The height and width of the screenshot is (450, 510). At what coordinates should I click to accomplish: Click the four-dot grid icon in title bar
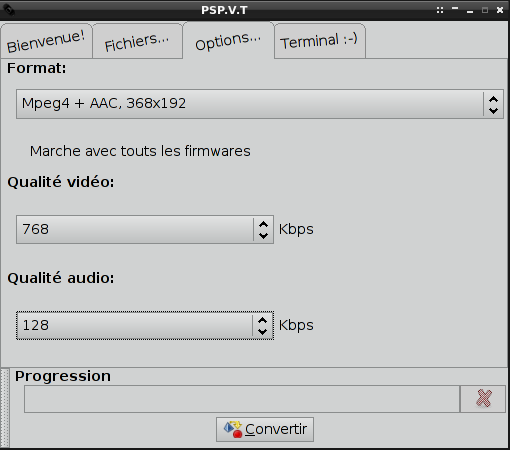(440, 10)
